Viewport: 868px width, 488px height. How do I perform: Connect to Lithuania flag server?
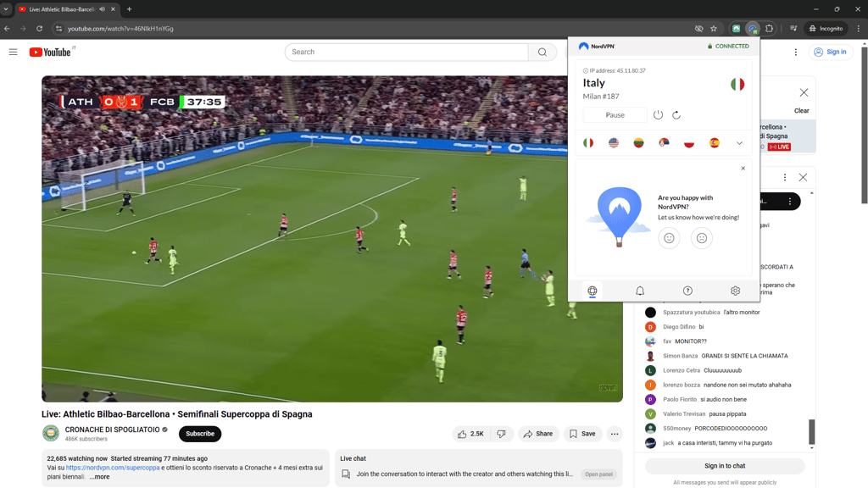click(x=638, y=142)
